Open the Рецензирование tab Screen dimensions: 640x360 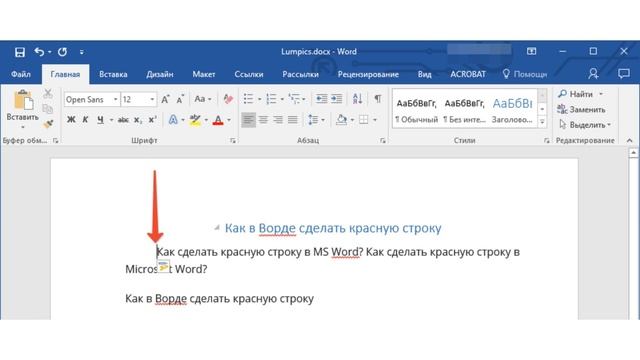368,74
